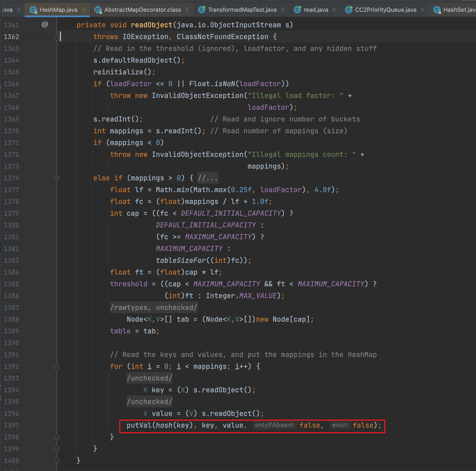
Task: Collapse the readObject method at line 1362
Action: [56, 37]
